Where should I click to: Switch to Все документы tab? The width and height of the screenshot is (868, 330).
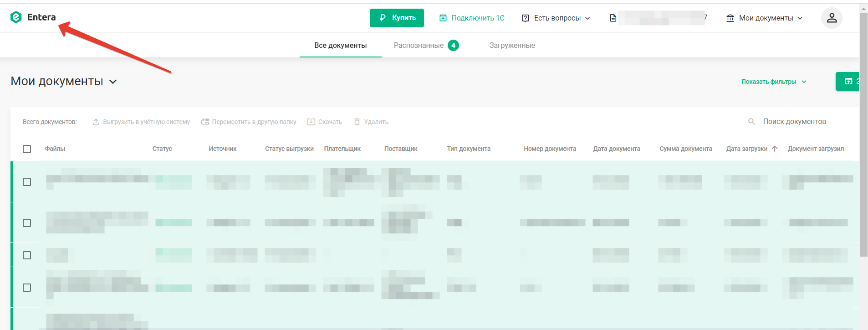coord(340,46)
